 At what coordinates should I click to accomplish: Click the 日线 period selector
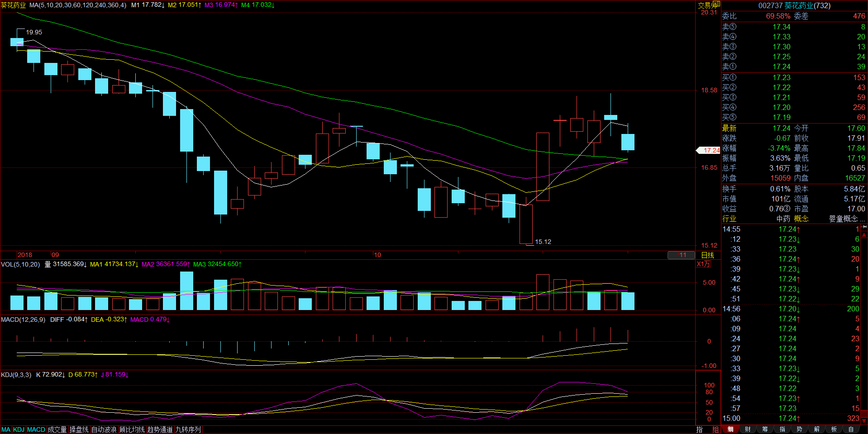707,255
